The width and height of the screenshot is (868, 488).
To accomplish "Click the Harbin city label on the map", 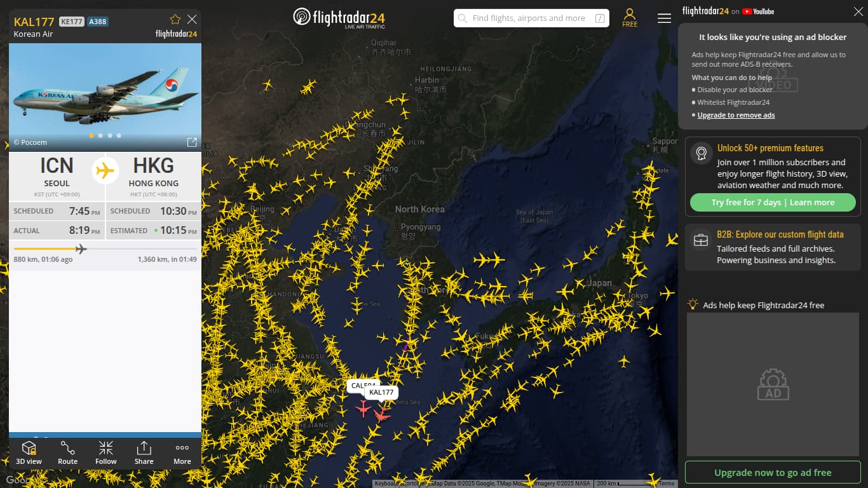I will coord(427,80).
